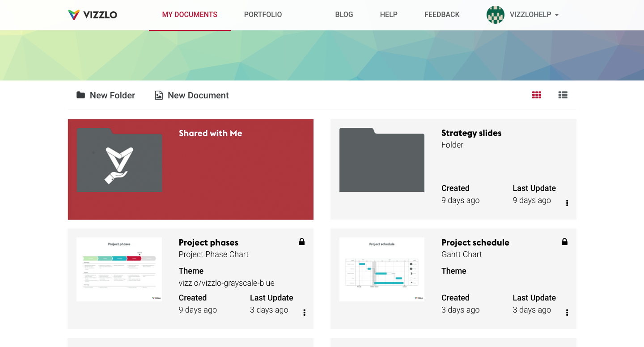
Task: Open the Blog link
Action: pyautogui.click(x=344, y=15)
